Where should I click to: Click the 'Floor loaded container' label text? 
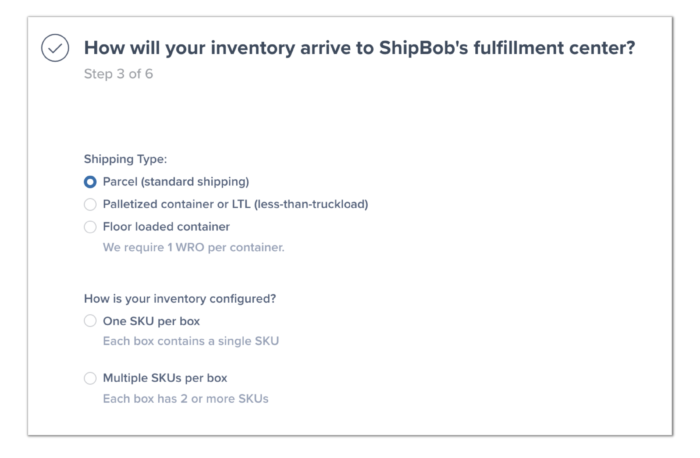[x=166, y=227]
